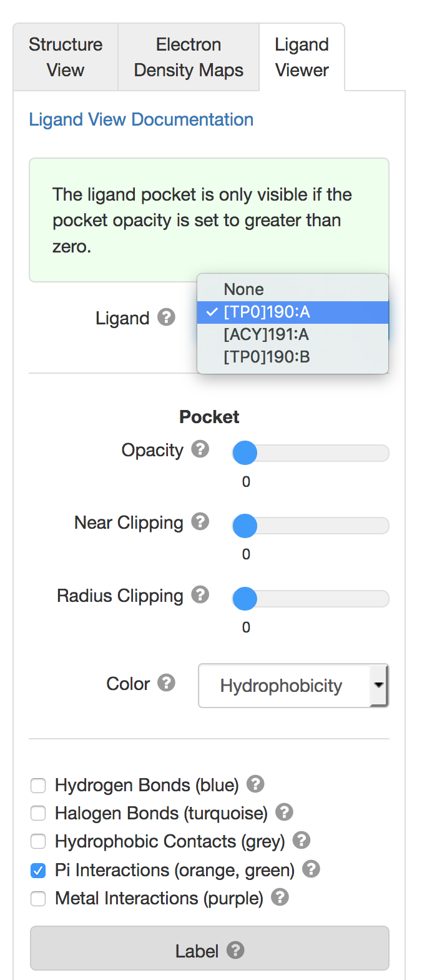Open the Color Hydrophobicity dropdown
This screenshot has height=980, width=422.
point(293,686)
